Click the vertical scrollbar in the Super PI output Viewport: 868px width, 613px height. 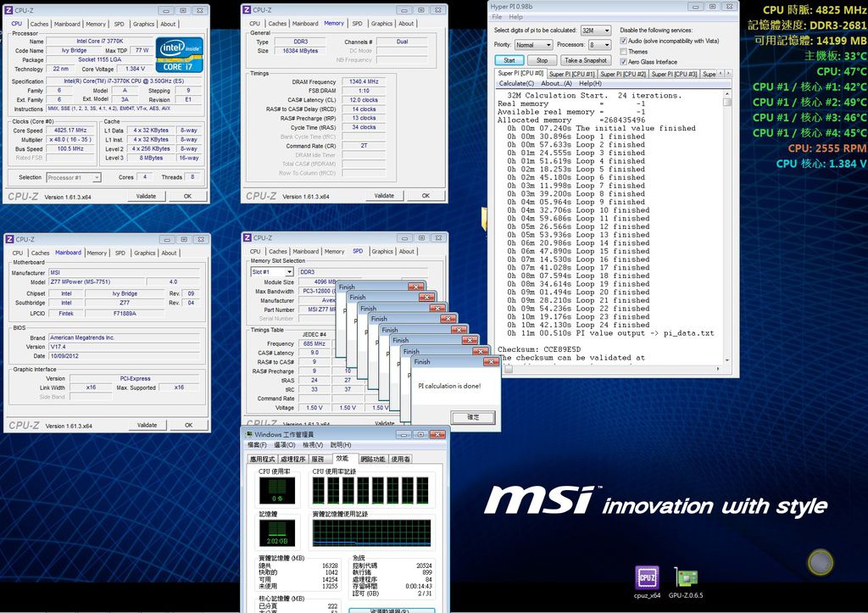click(727, 227)
